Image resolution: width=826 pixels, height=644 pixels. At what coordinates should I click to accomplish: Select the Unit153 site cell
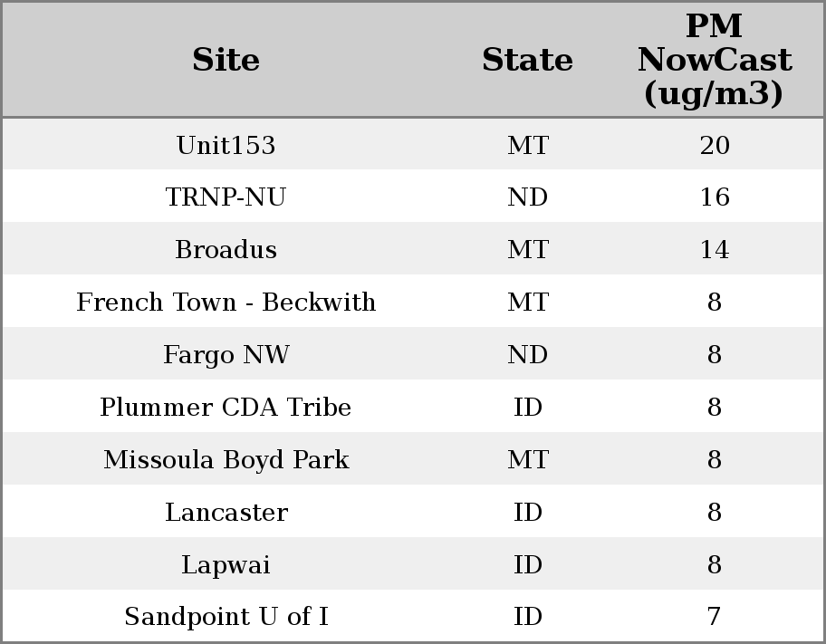(226, 145)
